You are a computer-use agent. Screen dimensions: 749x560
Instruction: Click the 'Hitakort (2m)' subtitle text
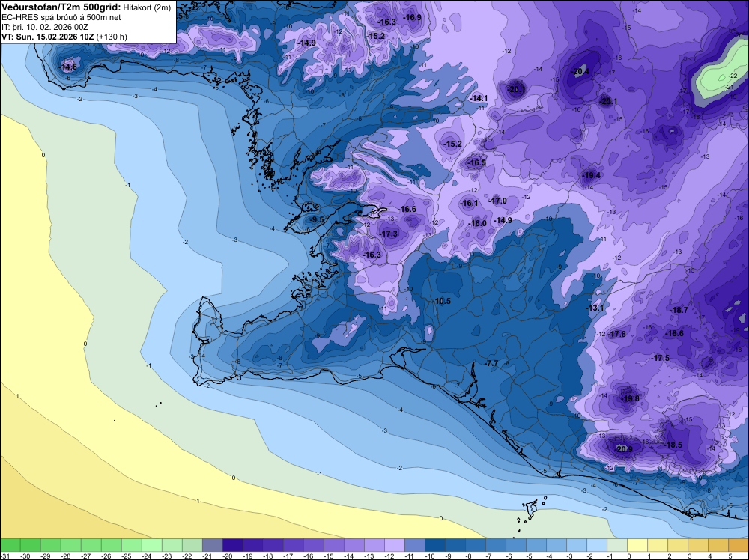(147, 7)
